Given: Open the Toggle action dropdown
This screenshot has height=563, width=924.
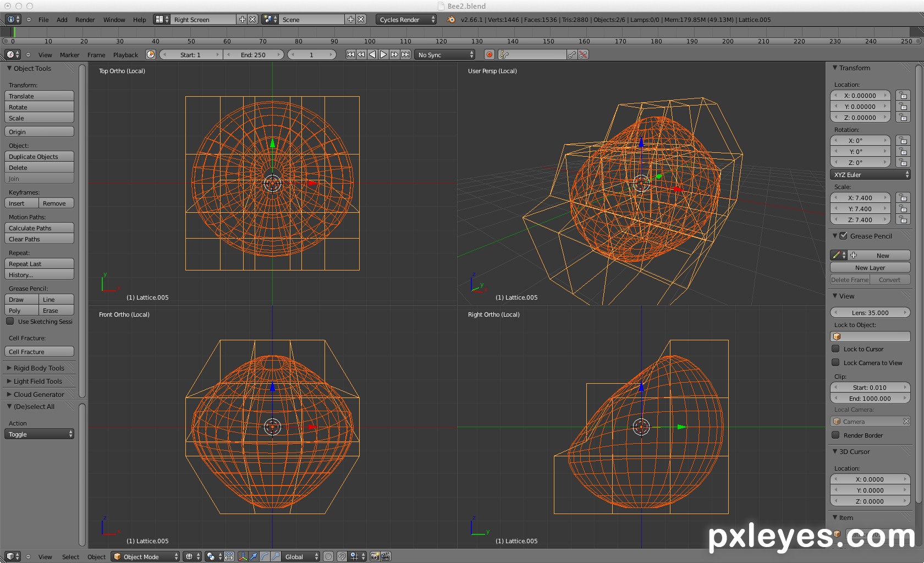Looking at the screenshot, I should click(x=39, y=434).
